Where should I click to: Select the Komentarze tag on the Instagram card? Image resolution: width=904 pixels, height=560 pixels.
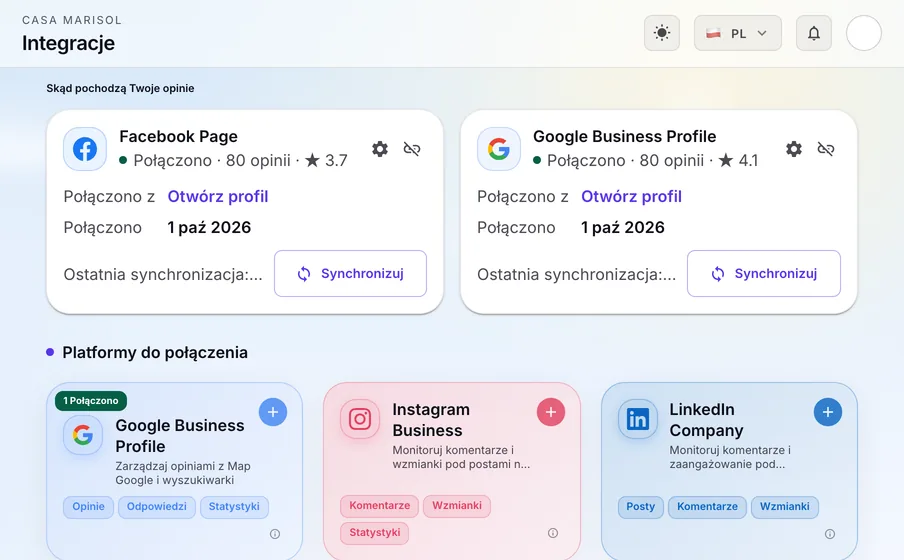point(379,505)
